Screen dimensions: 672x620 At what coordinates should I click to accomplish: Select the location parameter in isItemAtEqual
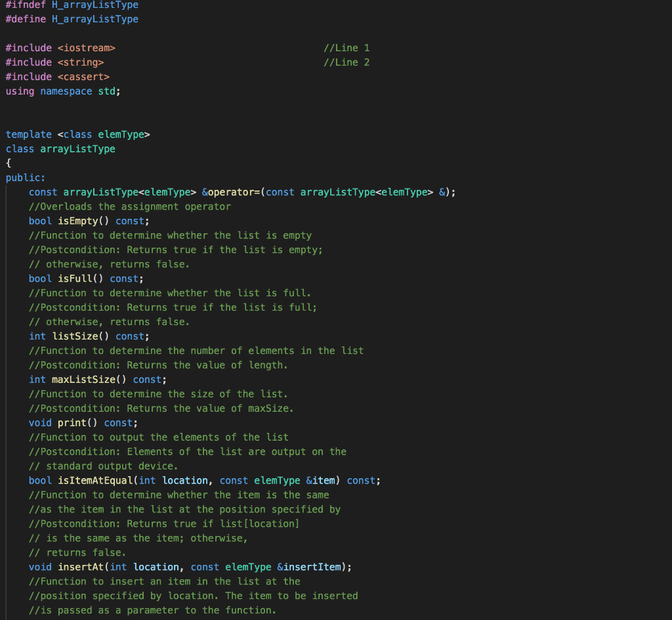pos(185,480)
